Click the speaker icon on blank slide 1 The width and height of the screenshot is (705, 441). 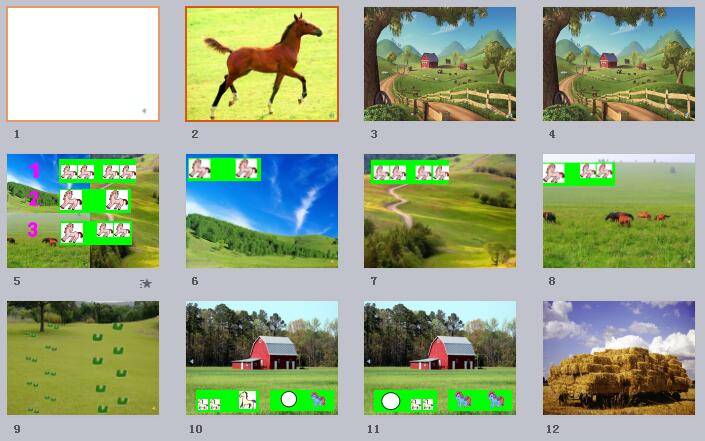(x=144, y=111)
